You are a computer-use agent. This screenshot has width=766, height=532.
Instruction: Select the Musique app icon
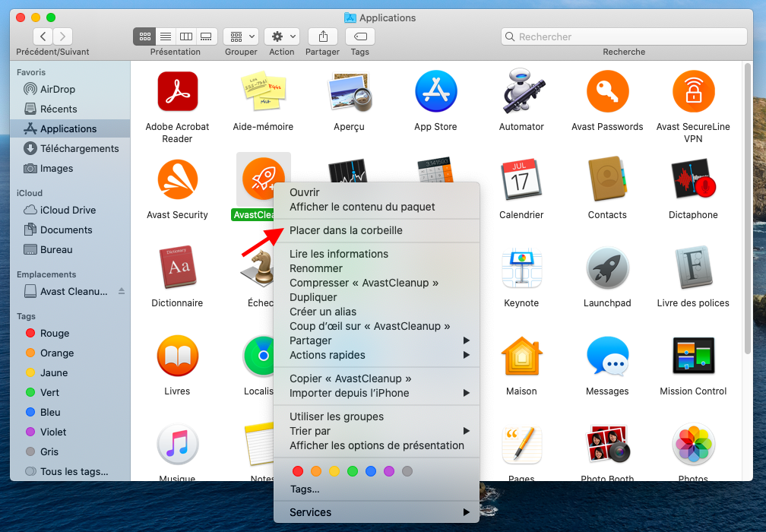coord(177,444)
